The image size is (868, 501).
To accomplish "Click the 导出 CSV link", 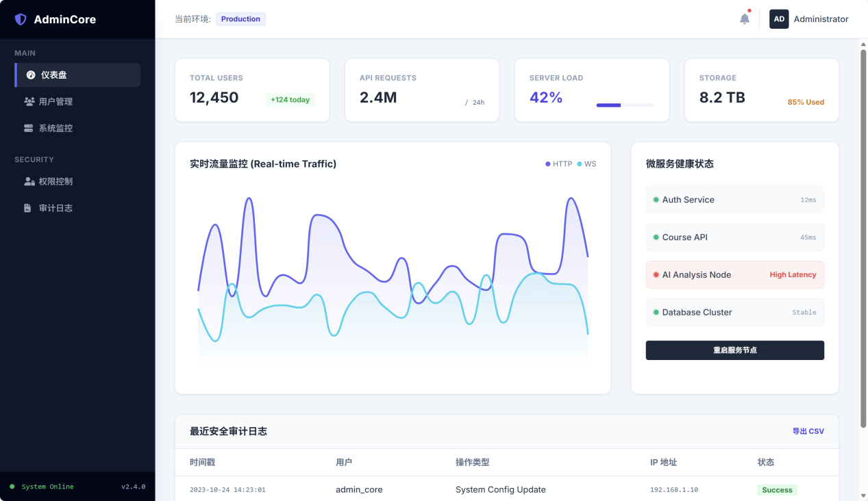I will [808, 431].
